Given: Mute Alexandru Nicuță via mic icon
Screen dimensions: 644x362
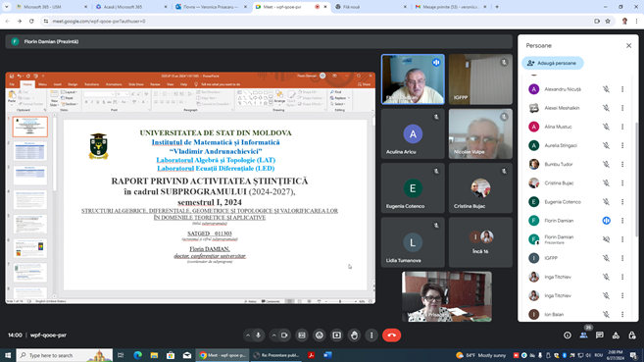Looking at the screenshot, I should tap(606, 89).
